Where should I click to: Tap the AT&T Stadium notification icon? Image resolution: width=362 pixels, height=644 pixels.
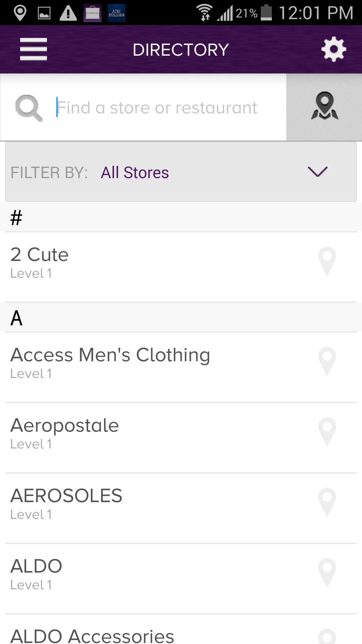click(116, 13)
